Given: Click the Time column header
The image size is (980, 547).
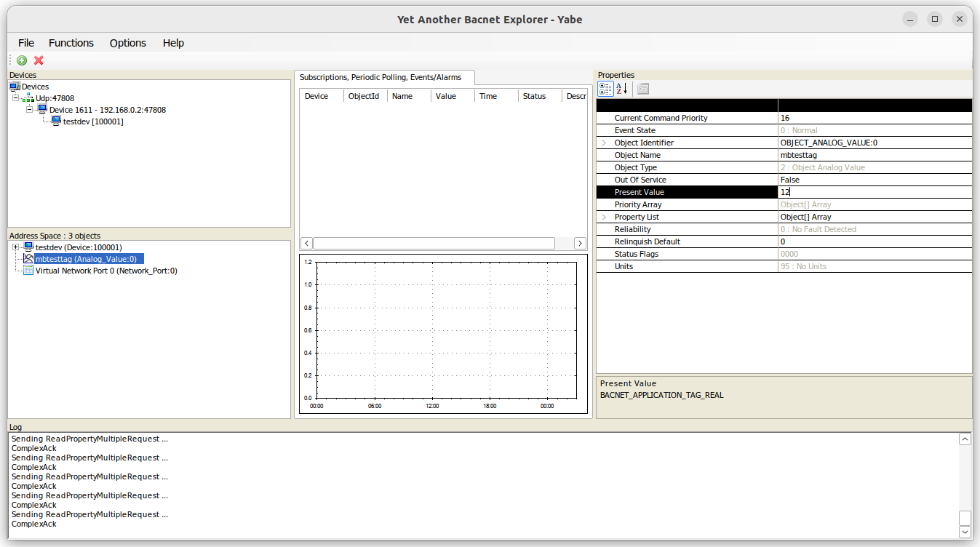Looking at the screenshot, I should [496, 96].
